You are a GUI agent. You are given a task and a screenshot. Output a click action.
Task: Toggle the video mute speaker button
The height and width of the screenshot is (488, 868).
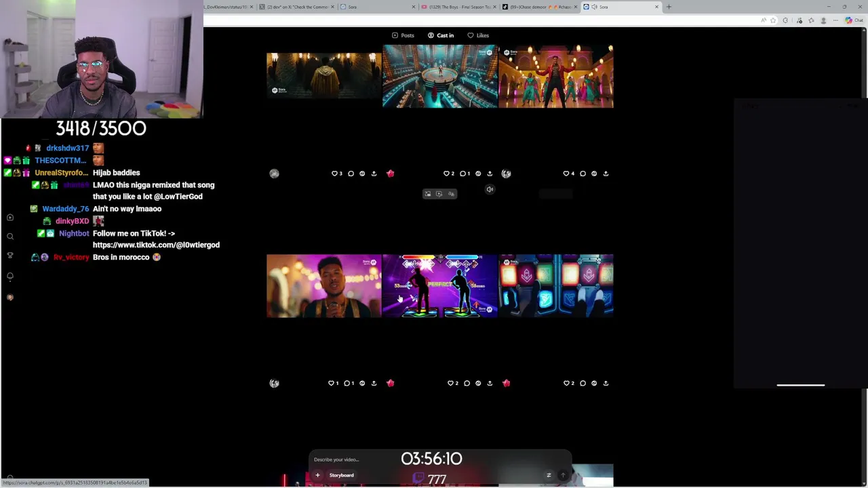[x=490, y=189]
